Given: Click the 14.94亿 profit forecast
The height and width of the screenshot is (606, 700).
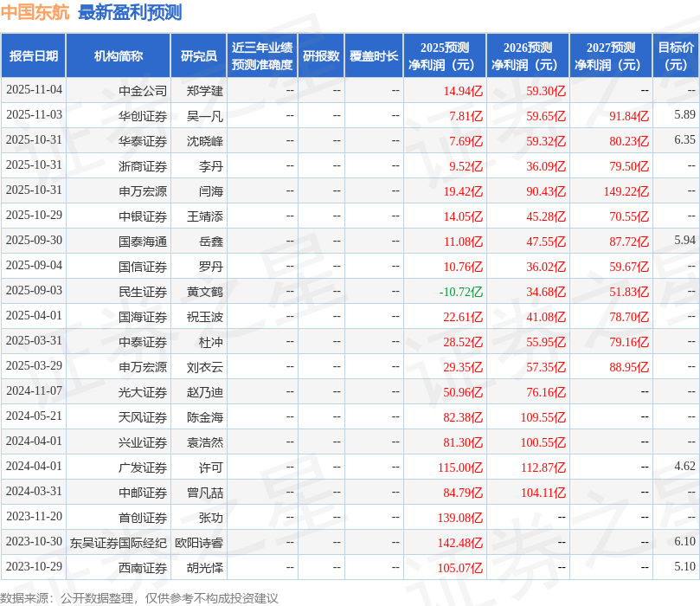Looking at the screenshot, I should (463, 91).
